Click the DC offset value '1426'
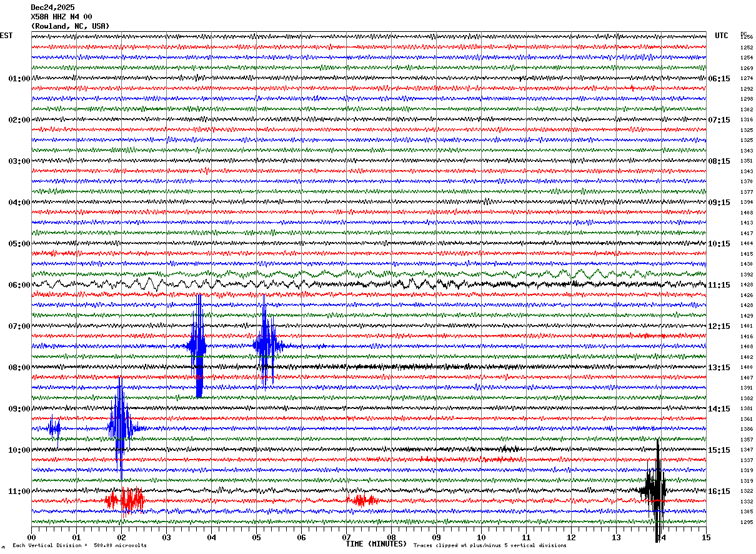Viewport: 756px width, 554px height. click(x=747, y=295)
